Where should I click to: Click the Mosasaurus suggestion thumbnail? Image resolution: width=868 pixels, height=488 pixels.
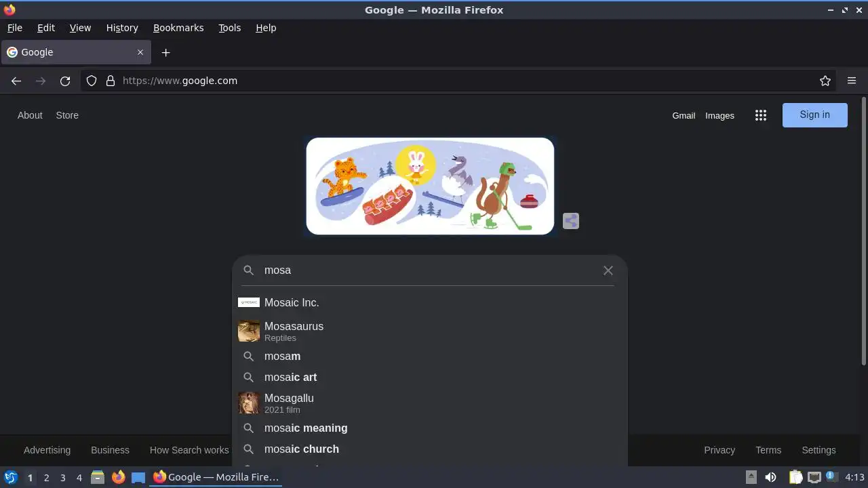coord(249,331)
